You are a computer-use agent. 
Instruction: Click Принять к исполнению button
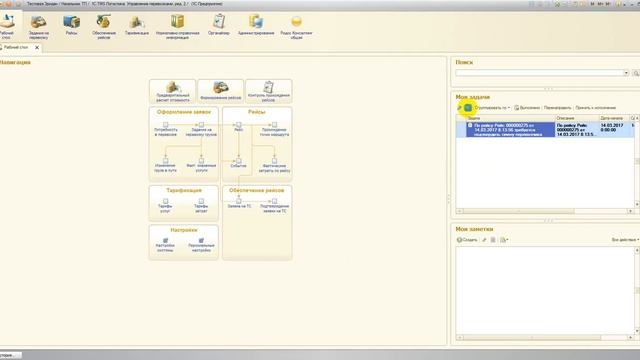coord(596,108)
